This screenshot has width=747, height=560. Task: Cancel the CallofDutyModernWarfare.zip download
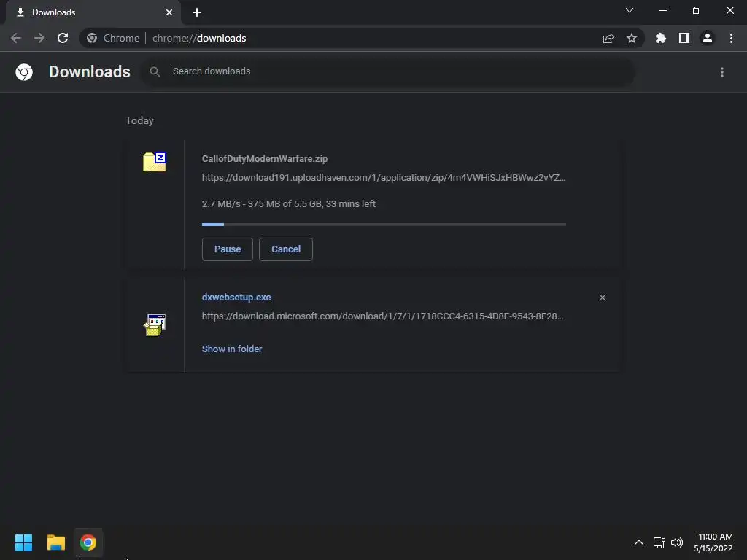(286, 249)
